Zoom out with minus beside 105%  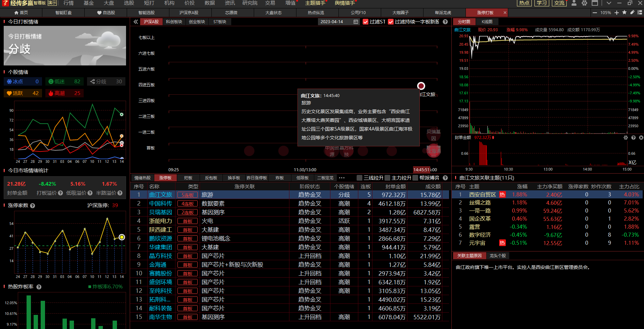(x=595, y=13)
